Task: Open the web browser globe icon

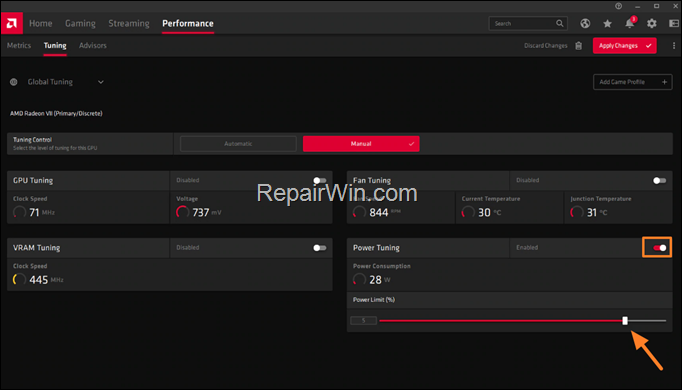Action: point(585,23)
